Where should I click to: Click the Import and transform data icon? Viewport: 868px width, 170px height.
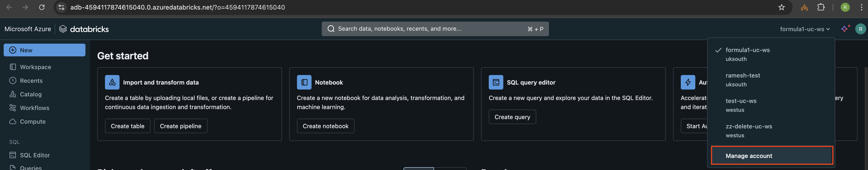coord(112,82)
